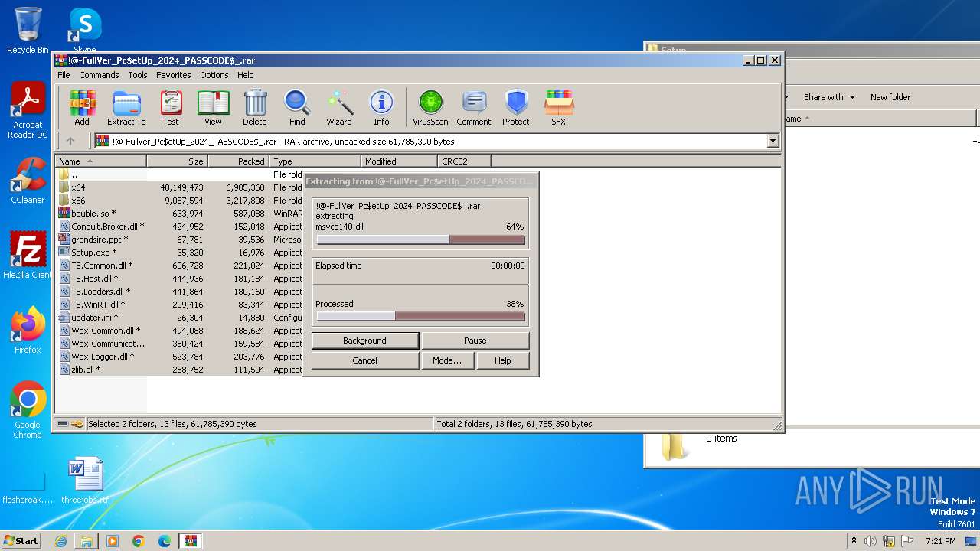Open the threejobs.rtf desktop file
The height and width of the screenshot is (551, 980).
(x=85, y=481)
